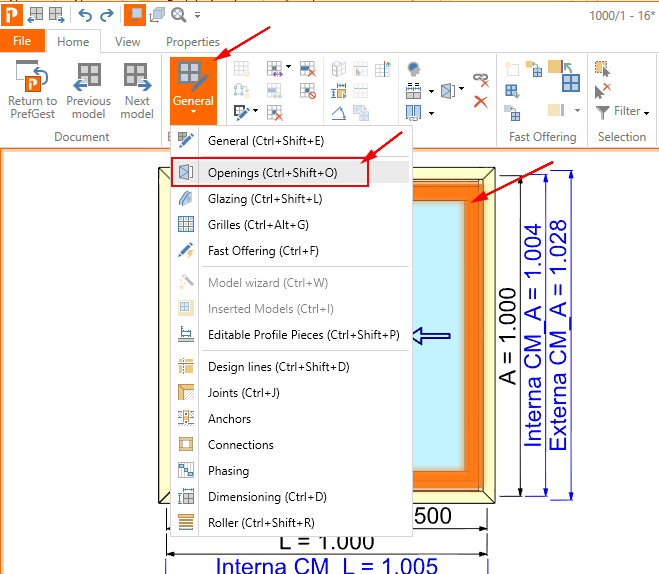Go to Previous model
The width and height of the screenshot is (659, 574).
(x=88, y=90)
